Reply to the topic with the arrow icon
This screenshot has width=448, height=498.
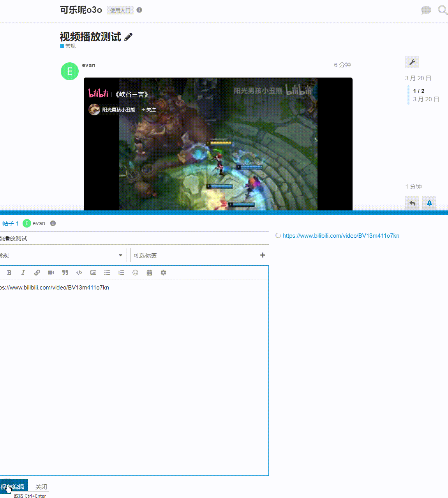[412, 203]
